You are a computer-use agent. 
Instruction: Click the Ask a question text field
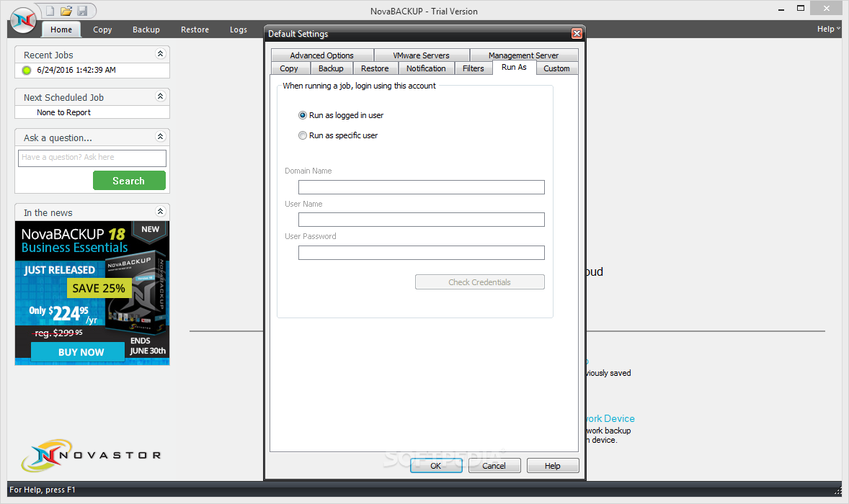92,158
